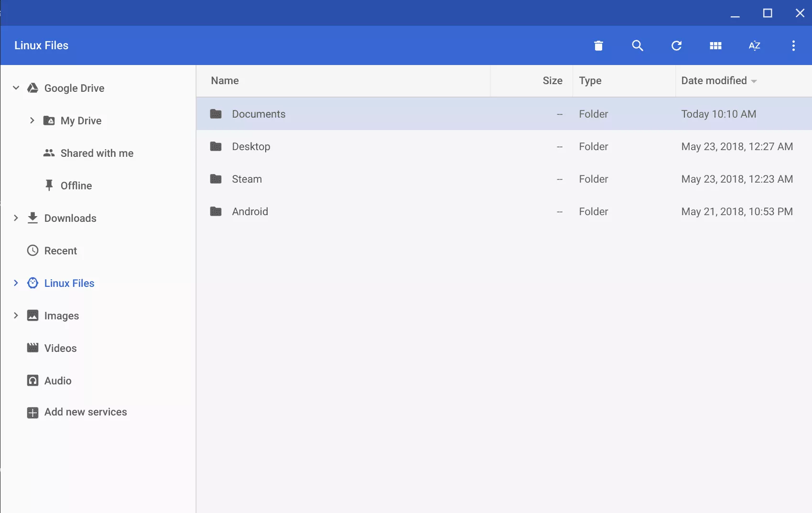
Task: Switch to thumbnail grid view
Action: (x=715, y=46)
